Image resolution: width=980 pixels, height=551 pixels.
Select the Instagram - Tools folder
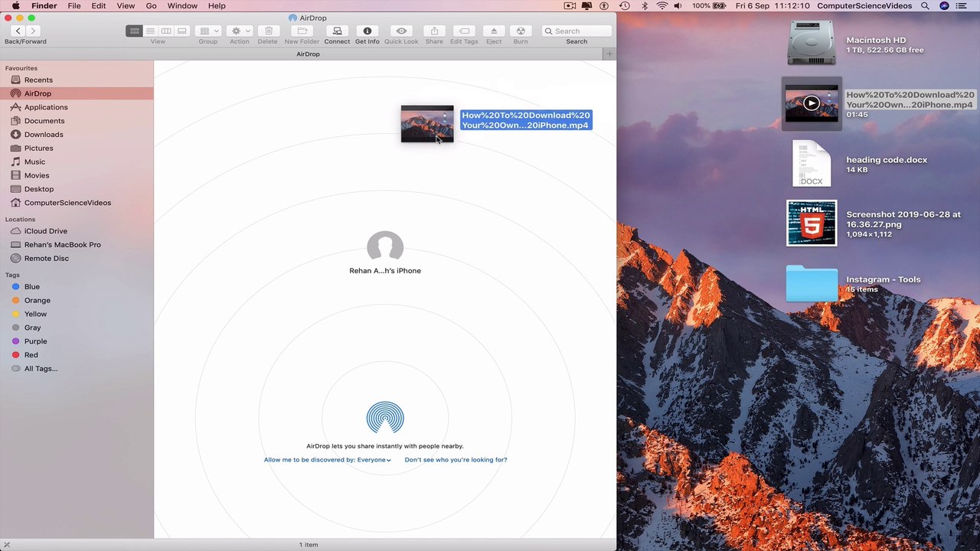click(x=812, y=283)
